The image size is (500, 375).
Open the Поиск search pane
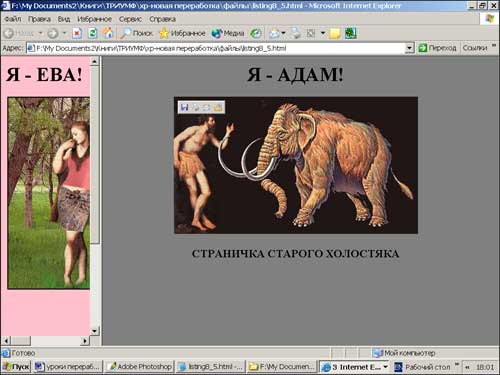point(137,33)
